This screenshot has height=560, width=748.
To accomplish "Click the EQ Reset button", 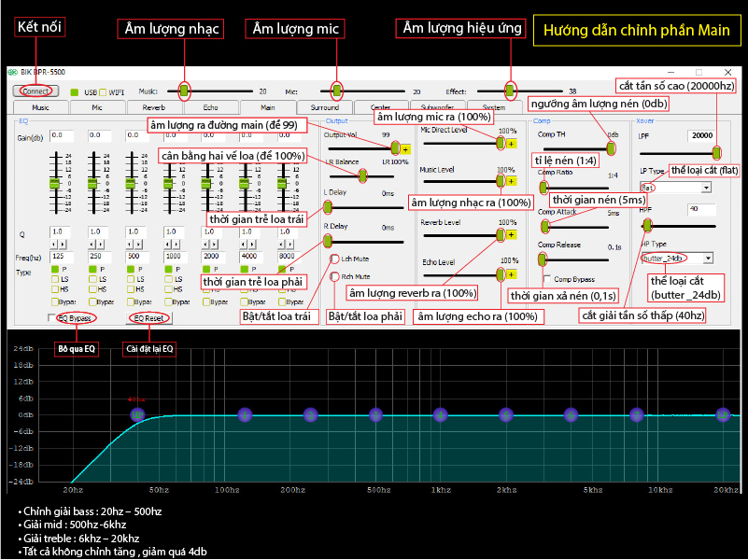I will (x=148, y=318).
